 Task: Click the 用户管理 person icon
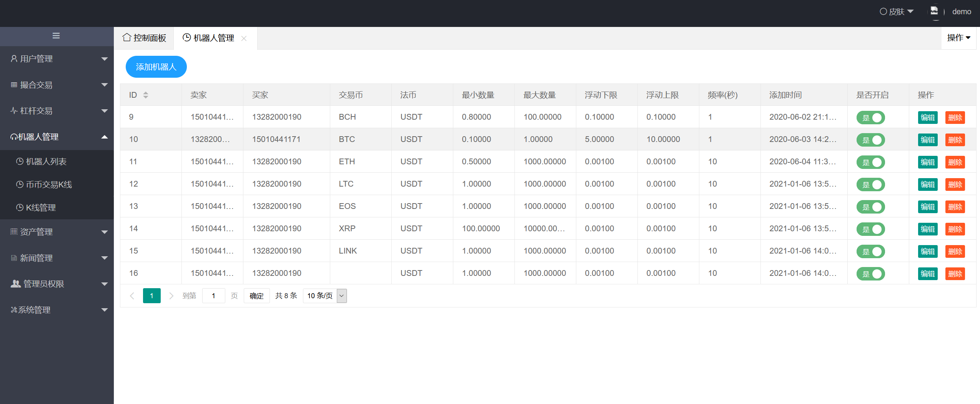14,58
